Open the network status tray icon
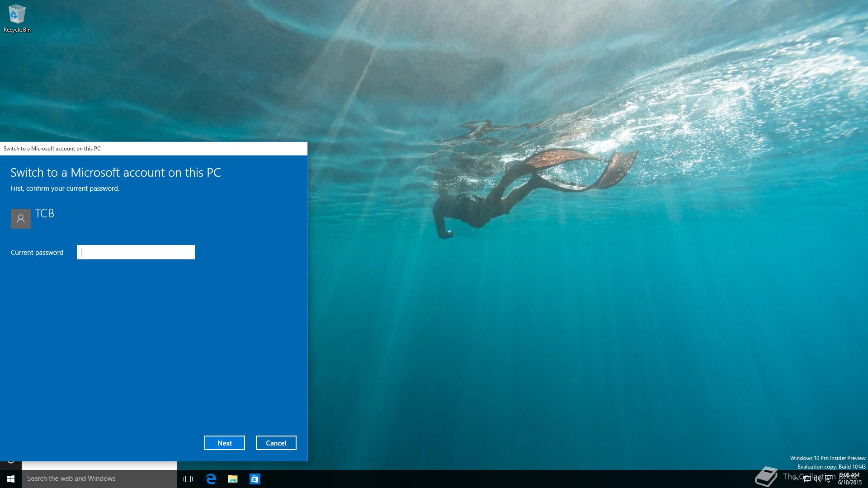The image size is (868, 488). tap(807, 479)
